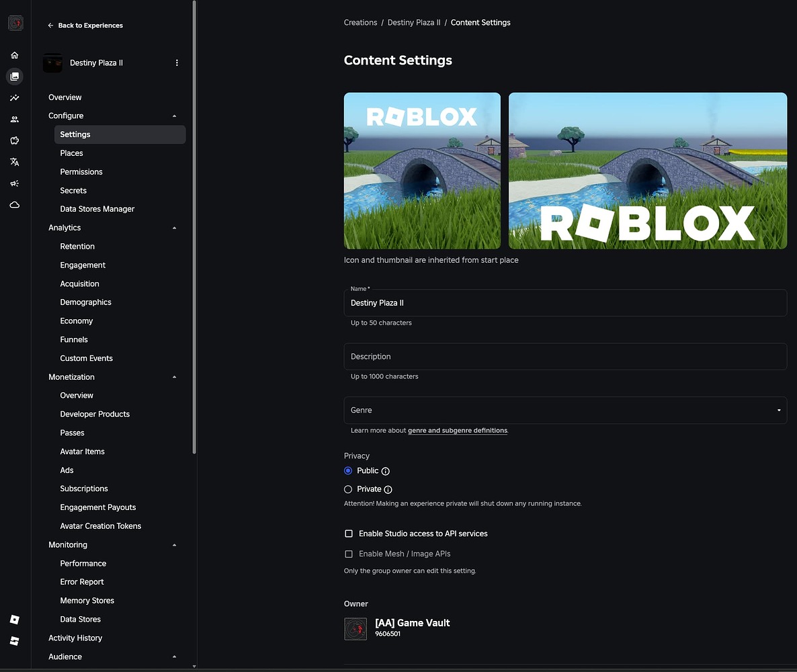Open Economy analytics page

76,321
